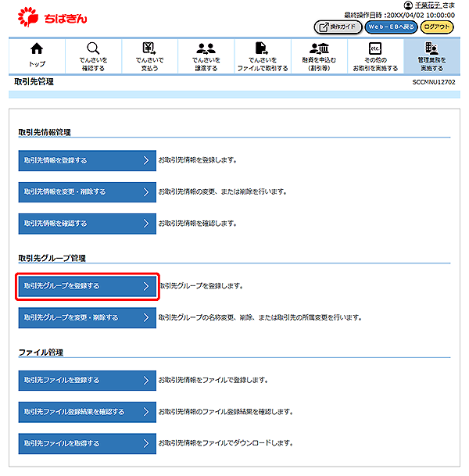Click chevron on 取引先グループを登録する button

[x=146, y=286]
